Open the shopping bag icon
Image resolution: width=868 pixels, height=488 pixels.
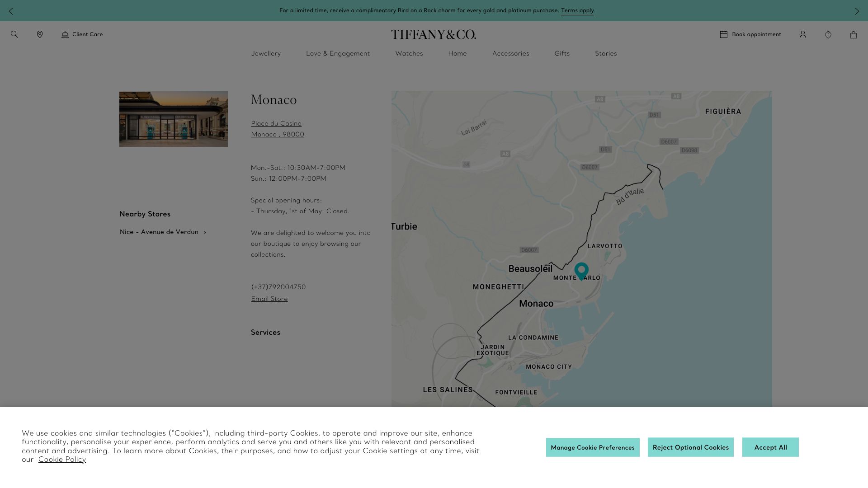coord(854,35)
